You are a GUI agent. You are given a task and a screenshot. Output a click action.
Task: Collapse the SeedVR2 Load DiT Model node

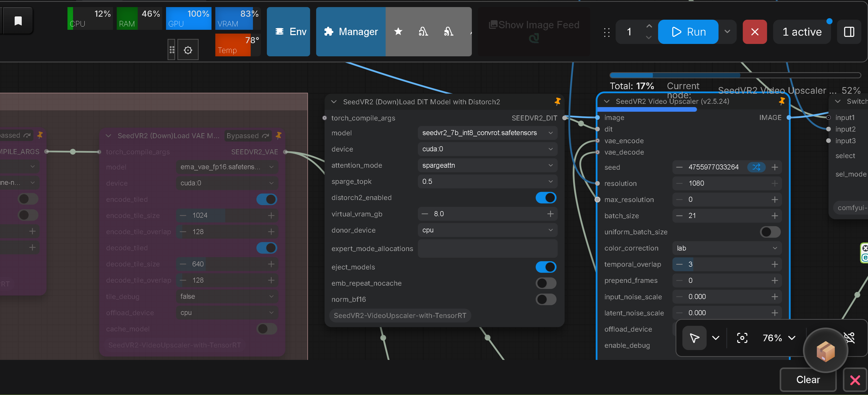[334, 102]
